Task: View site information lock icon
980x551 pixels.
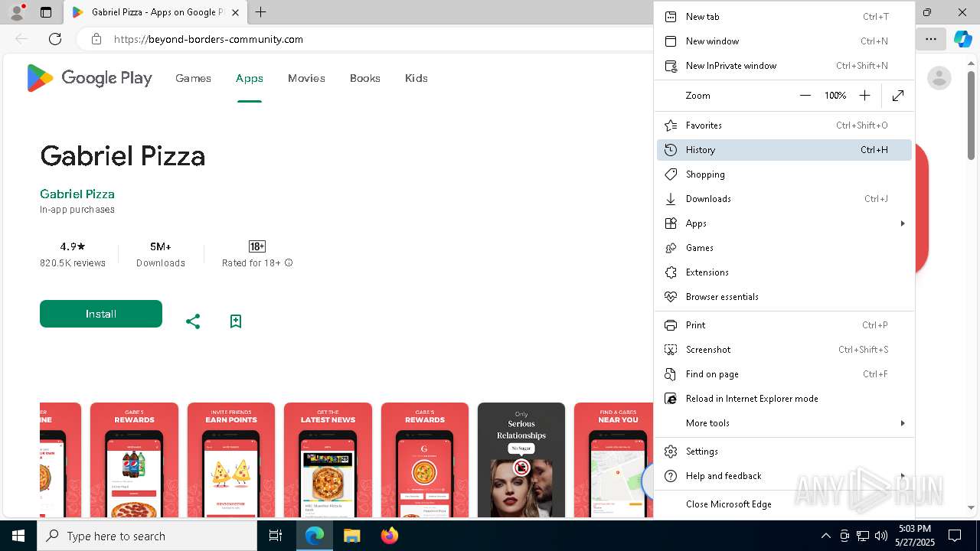Action: pos(96,39)
